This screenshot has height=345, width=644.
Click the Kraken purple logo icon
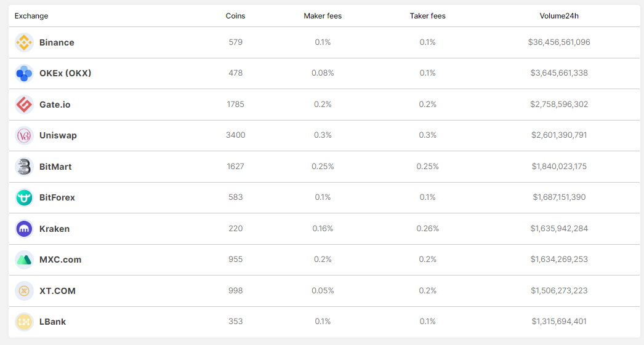pos(24,229)
